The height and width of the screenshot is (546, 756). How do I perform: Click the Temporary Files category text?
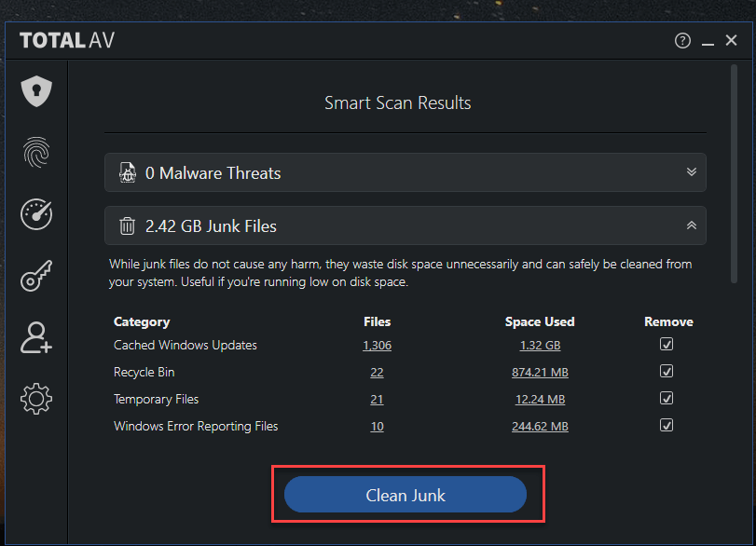[x=157, y=399]
